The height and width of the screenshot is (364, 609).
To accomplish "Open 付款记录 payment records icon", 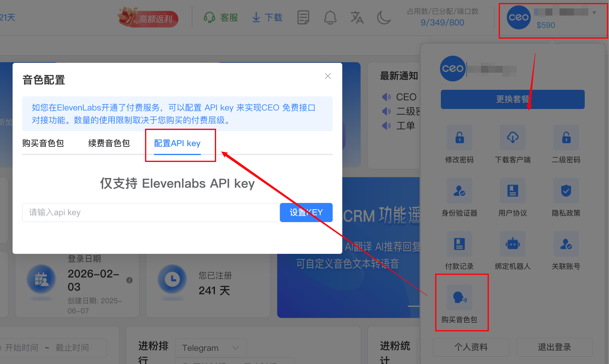I will [x=459, y=244].
